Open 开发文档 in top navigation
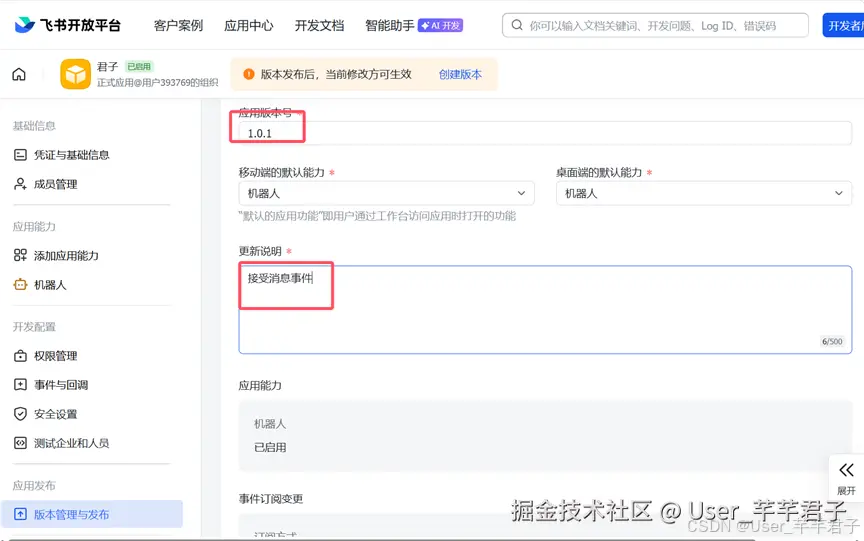This screenshot has width=864, height=541. click(319, 25)
